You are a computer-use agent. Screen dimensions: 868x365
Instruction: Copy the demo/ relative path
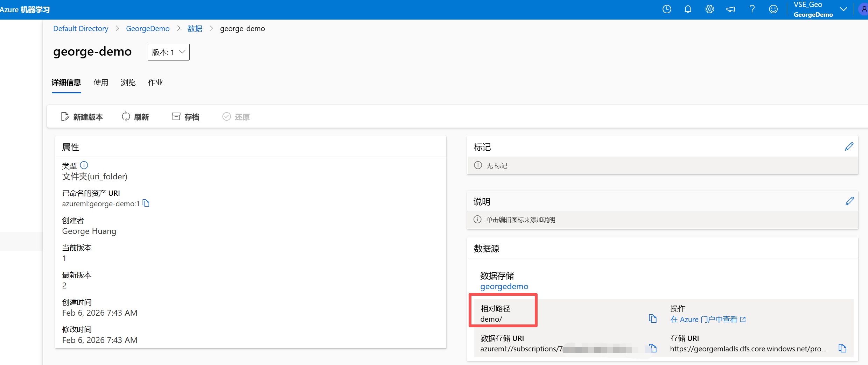click(x=653, y=319)
